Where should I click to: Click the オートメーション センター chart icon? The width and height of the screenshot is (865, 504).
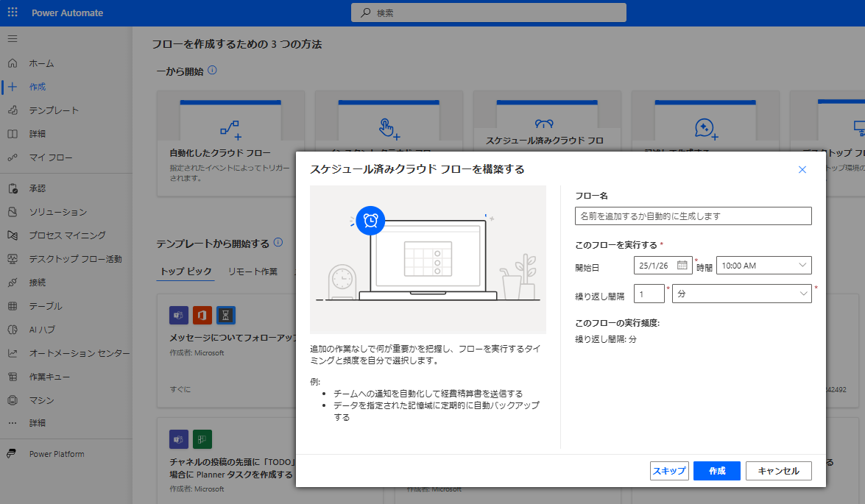coord(13,353)
